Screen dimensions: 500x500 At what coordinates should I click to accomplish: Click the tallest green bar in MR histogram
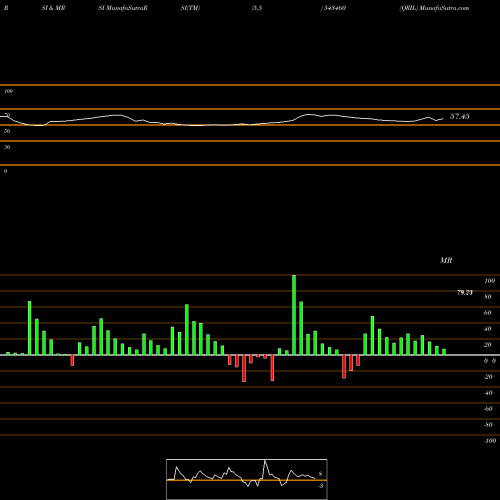tap(294, 315)
